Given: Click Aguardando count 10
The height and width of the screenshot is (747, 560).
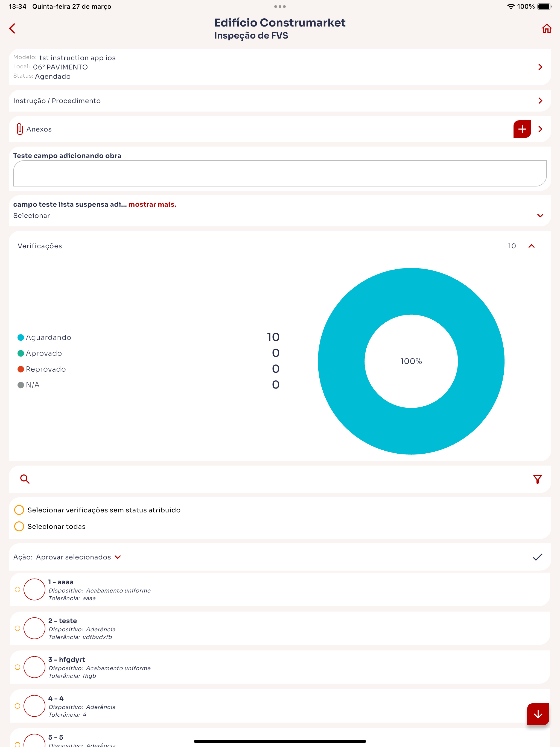Looking at the screenshot, I should (x=273, y=337).
